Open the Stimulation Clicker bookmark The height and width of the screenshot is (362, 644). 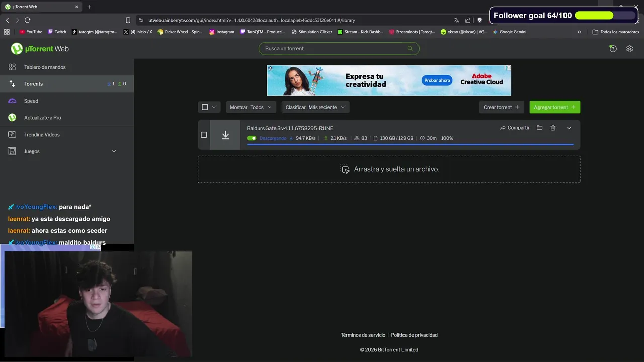click(312, 32)
